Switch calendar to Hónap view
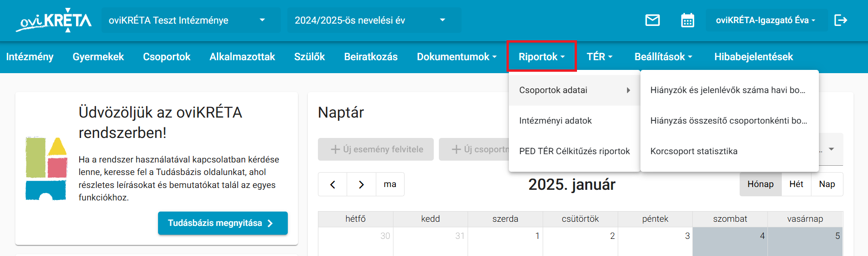Viewport: 868px width, 256px height. [x=760, y=184]
